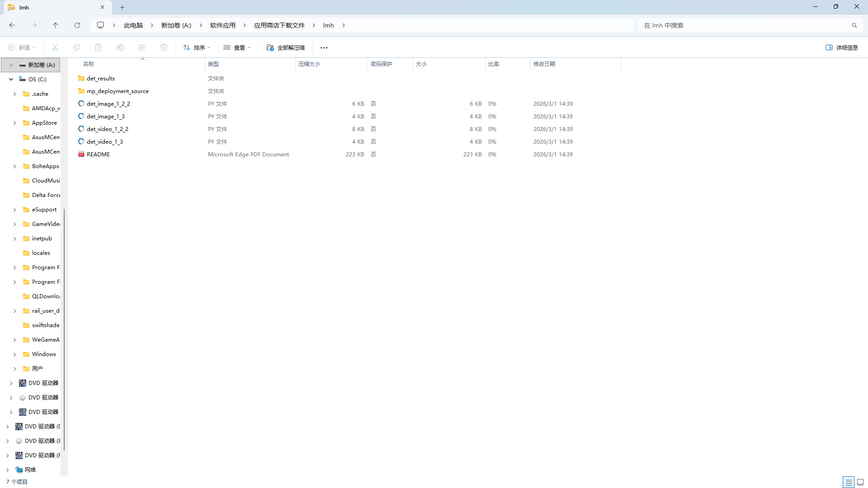Expand the AppStore folder in sidebar
The width and height of the screenshot is (868, 488).
point(14,123)
